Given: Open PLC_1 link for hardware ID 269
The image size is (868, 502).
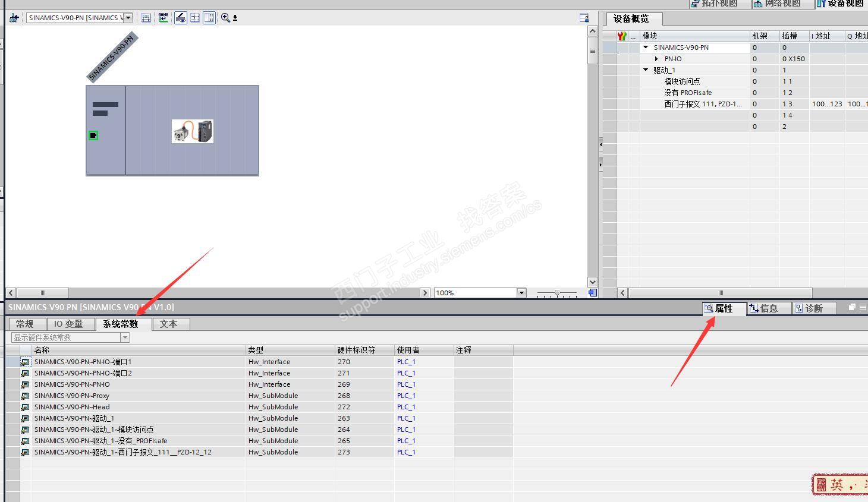Looking at the screenshot, I should [x=407, y=384].
